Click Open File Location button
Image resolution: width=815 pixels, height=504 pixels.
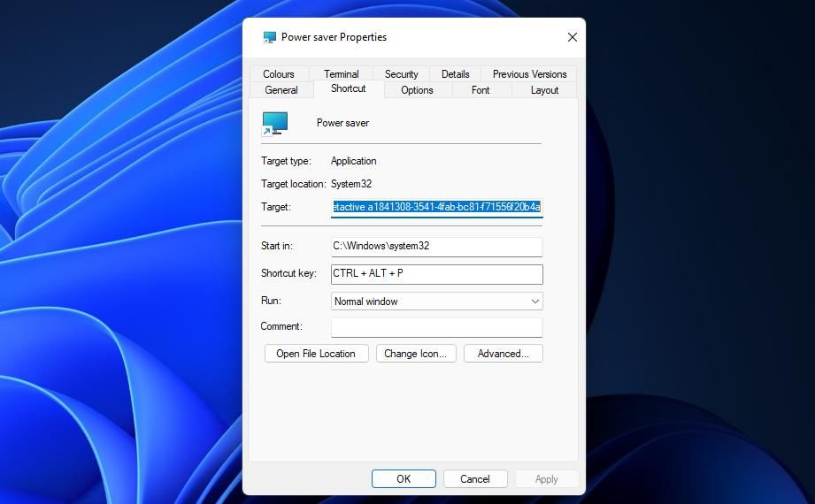click(316, 354)
